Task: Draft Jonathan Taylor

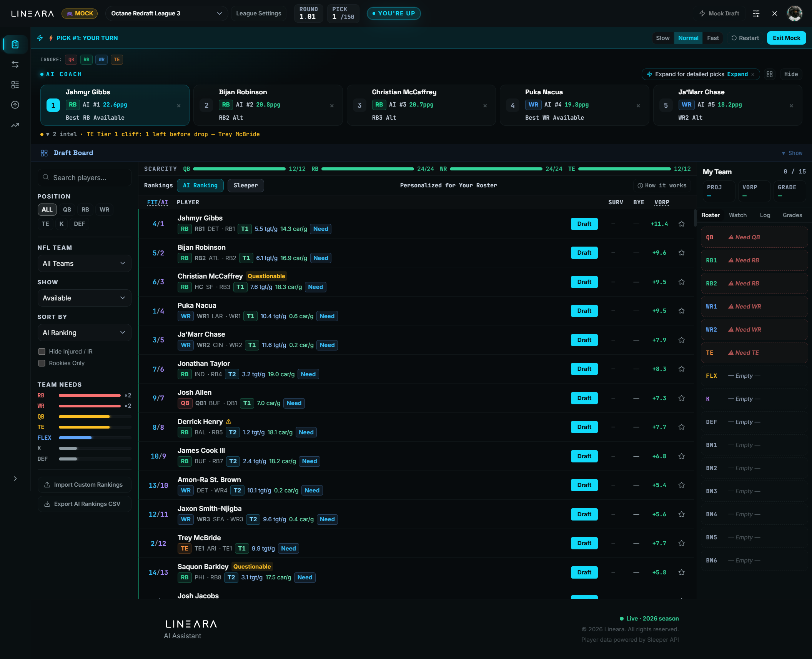Action: pyautogui.click(x=584, y=369)
